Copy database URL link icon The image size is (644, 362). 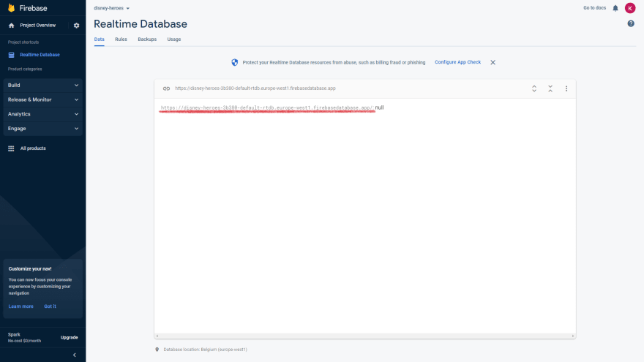(x=166, y=88)
